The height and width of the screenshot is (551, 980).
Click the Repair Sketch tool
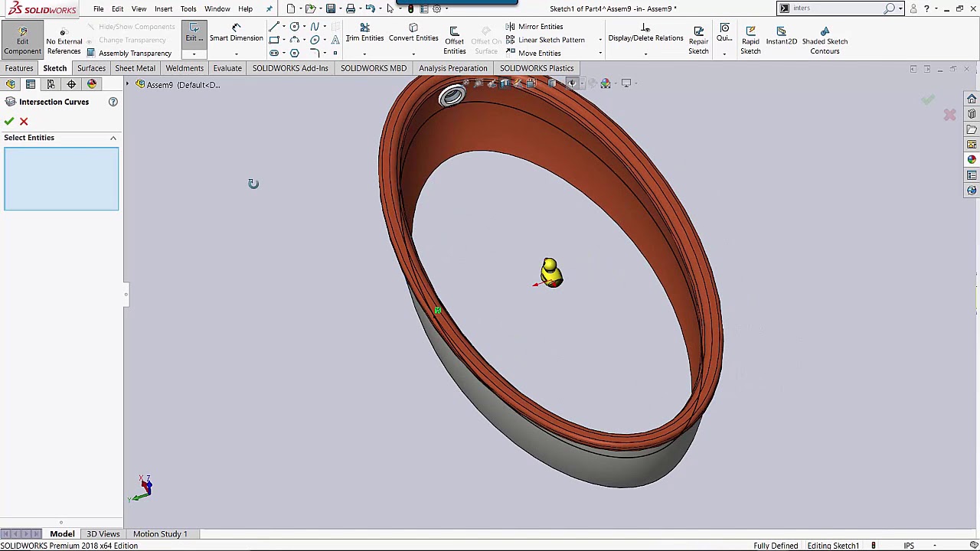tap(698, 40)
